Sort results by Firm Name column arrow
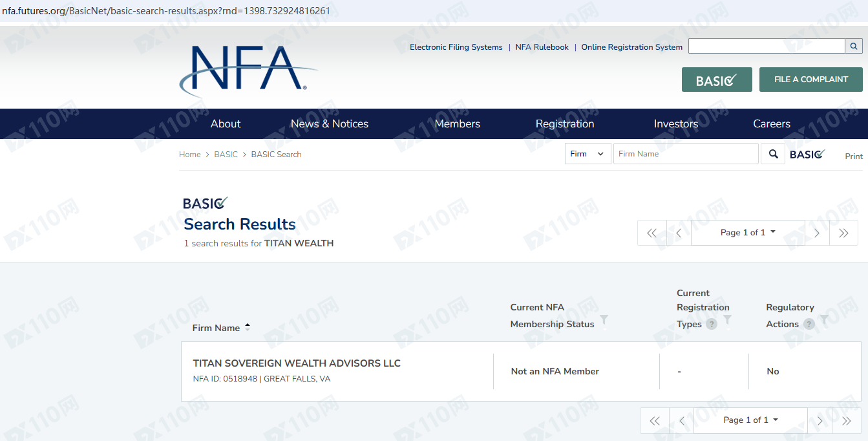 coord(248,327)
